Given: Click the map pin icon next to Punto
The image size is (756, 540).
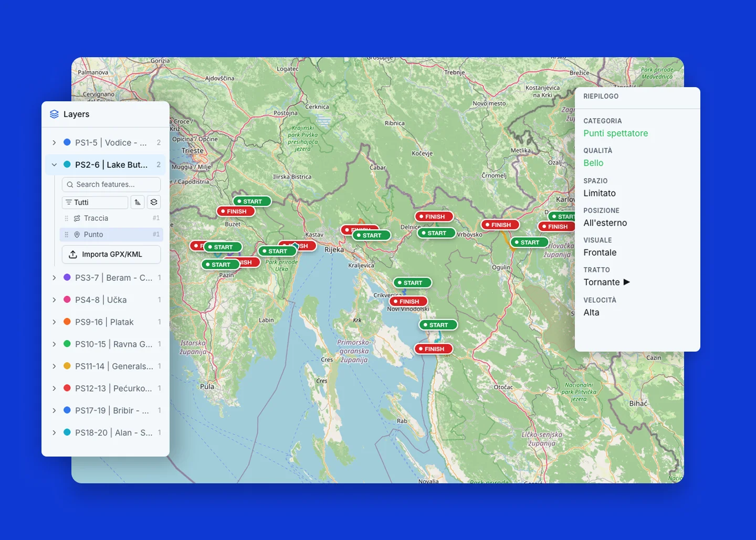Looking at the screenshot, I should point(77,235).
